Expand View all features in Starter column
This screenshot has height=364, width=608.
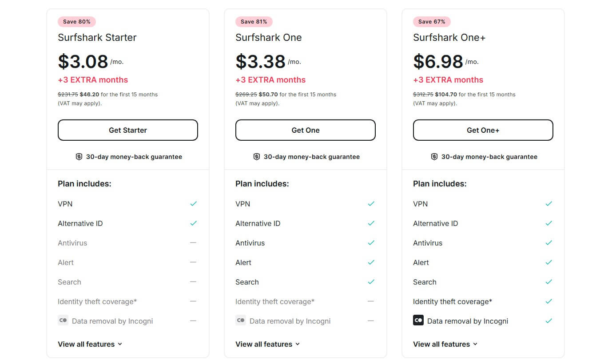click(x=90, y=344)
